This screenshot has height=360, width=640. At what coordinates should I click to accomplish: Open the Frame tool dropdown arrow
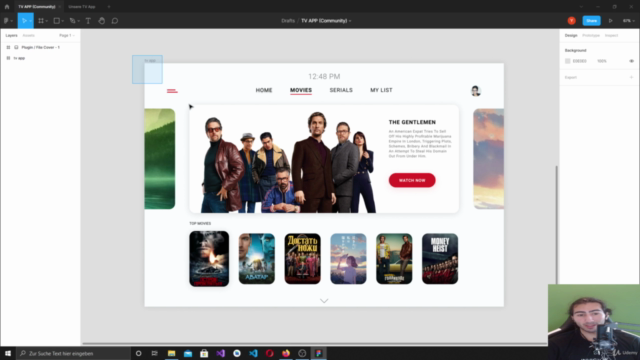[47, 21]
